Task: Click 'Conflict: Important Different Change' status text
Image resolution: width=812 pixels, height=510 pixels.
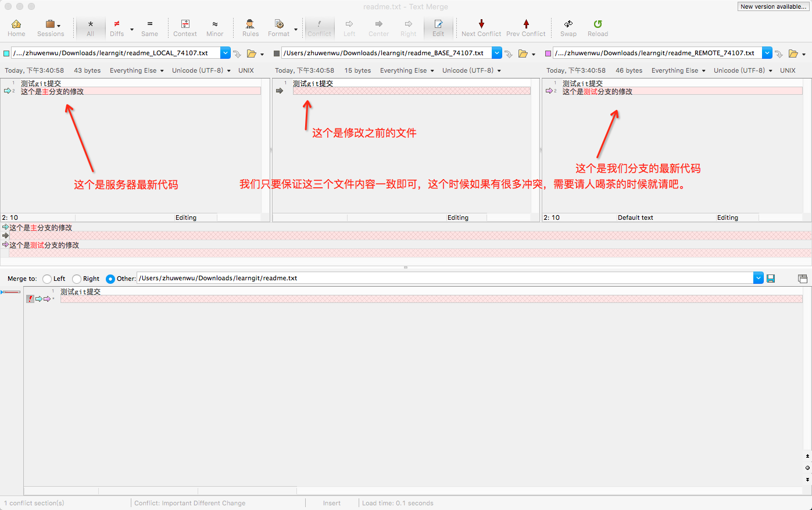Action: (189, 503)
